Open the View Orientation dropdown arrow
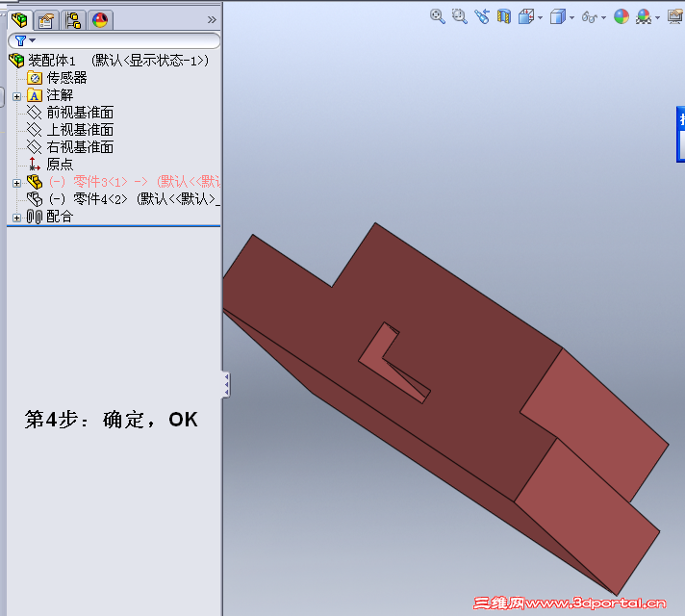The height and width of the screenshot is (616, 685). [x=541, y=18]
